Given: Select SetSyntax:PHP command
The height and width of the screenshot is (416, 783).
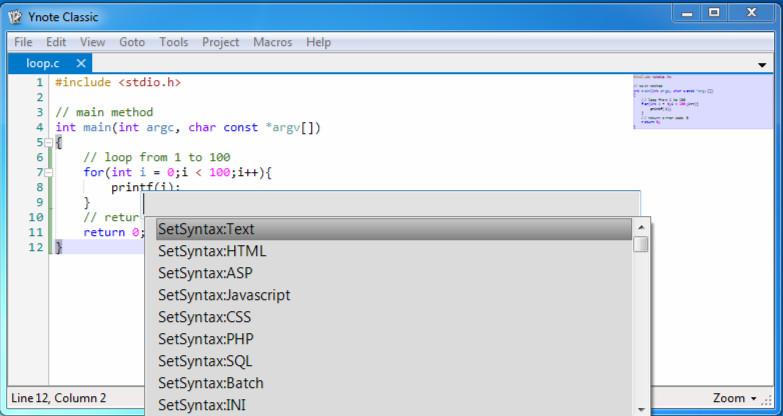Looking at the screenshot, I should click(x=393, y=339).
